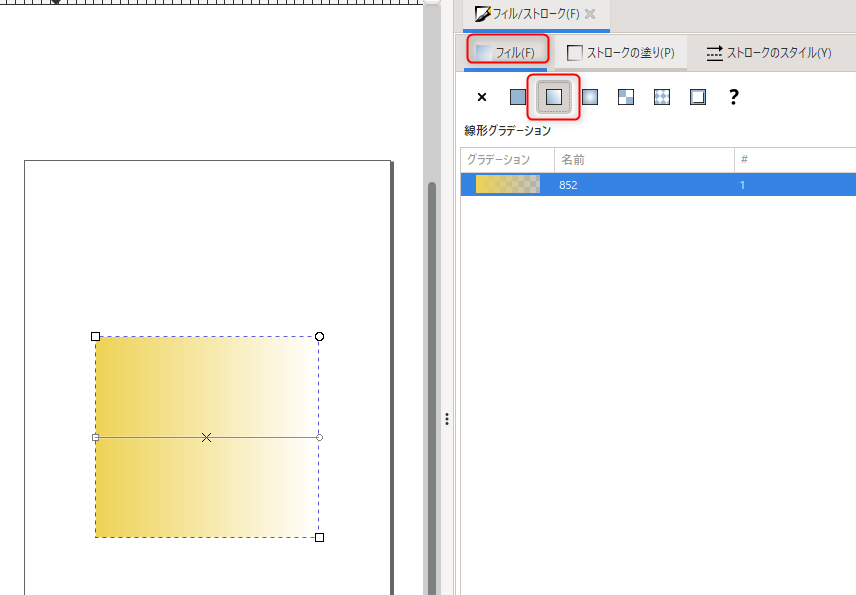Choose the Swatch fill icon
Viewport: 856px width, 595px height.
click(x=698, y=97)
